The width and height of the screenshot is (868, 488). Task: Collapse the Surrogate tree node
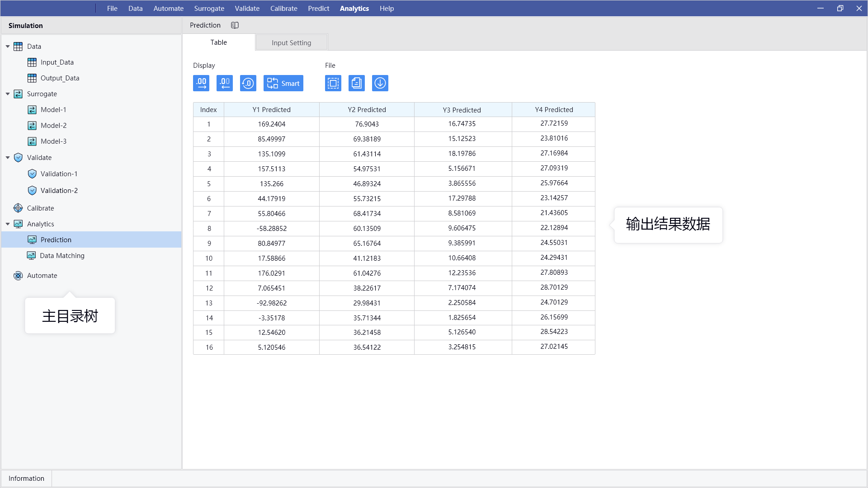click(8, 94)
